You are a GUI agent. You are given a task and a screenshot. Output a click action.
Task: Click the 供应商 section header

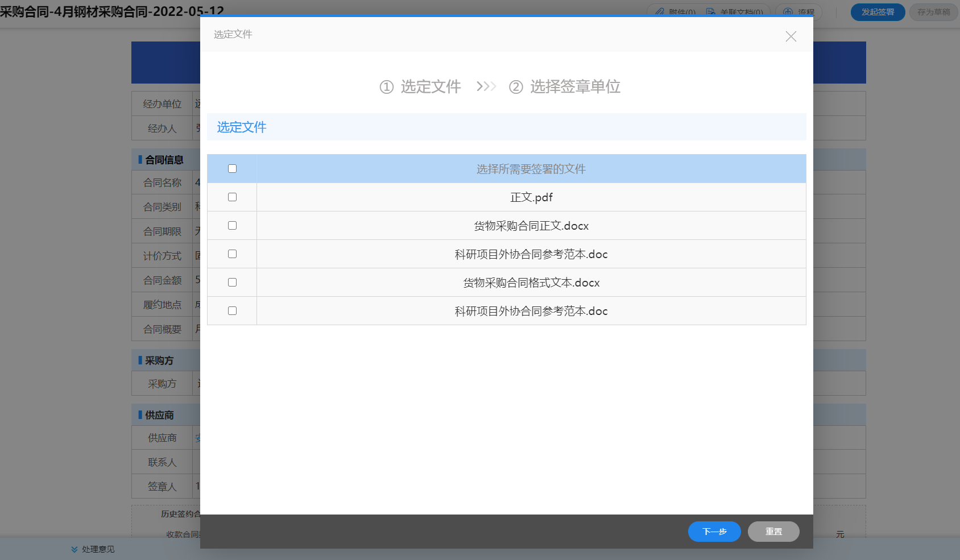click(x=159, y=415)
